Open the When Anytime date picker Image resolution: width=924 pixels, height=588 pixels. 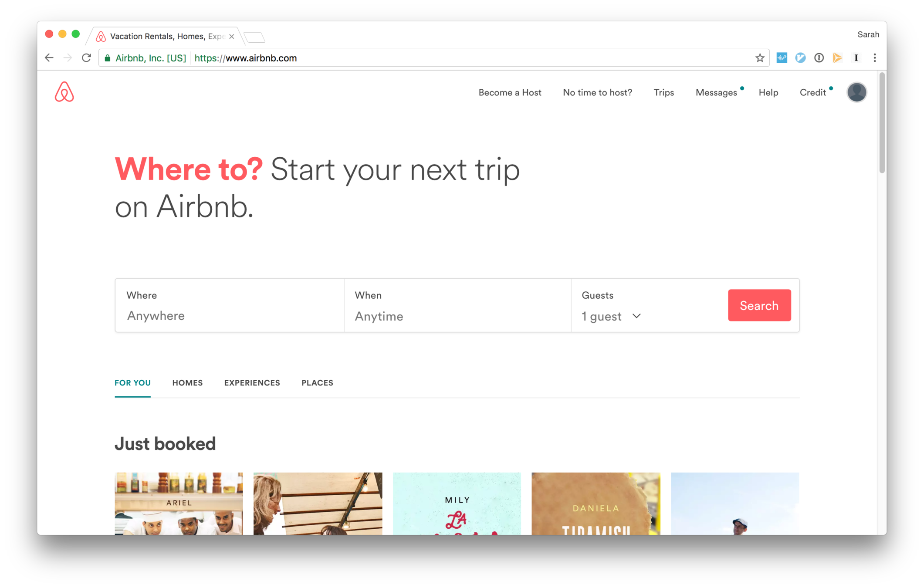click(457, 305)
